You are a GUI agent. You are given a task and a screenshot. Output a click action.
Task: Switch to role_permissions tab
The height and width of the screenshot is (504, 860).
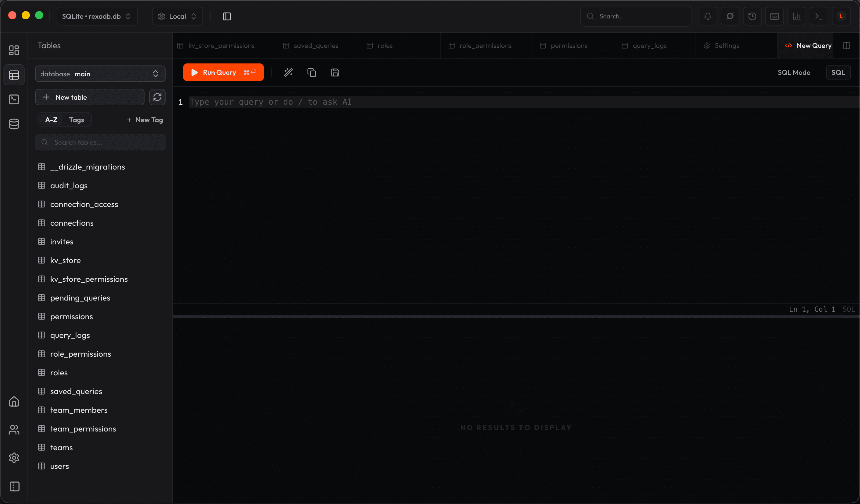pos(486,46)
